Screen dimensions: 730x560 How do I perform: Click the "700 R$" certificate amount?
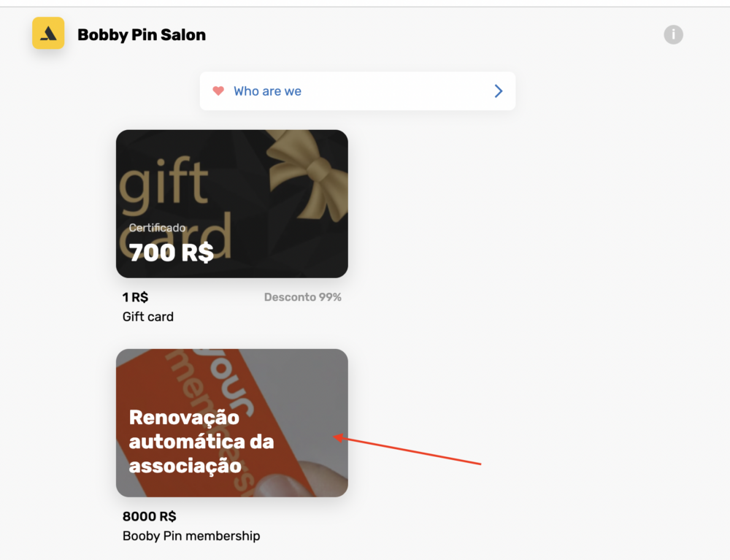point(171,253)
